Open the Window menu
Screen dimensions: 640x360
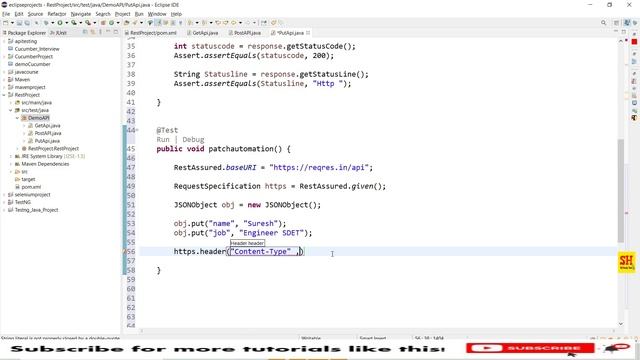click(x=157, y=14)
